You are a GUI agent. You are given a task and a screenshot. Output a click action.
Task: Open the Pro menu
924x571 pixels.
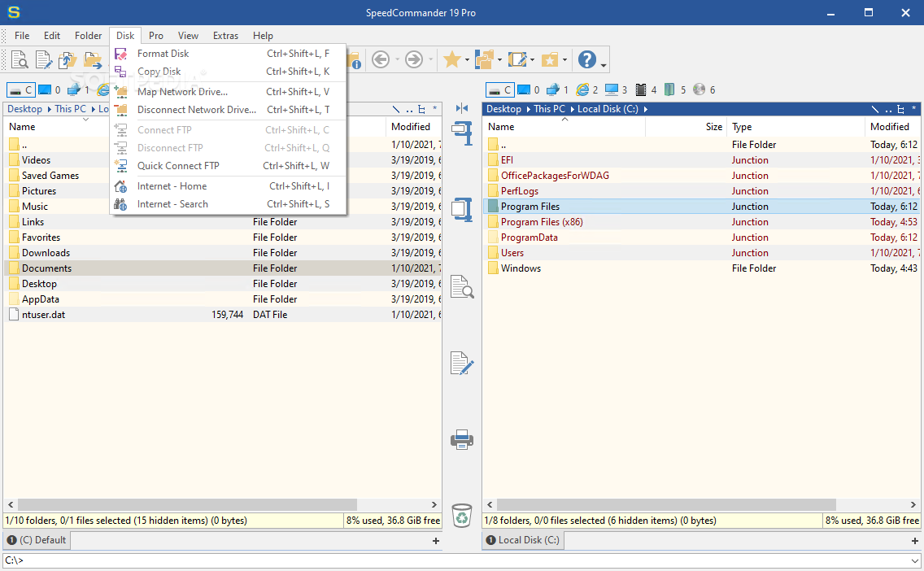(156, 36)
